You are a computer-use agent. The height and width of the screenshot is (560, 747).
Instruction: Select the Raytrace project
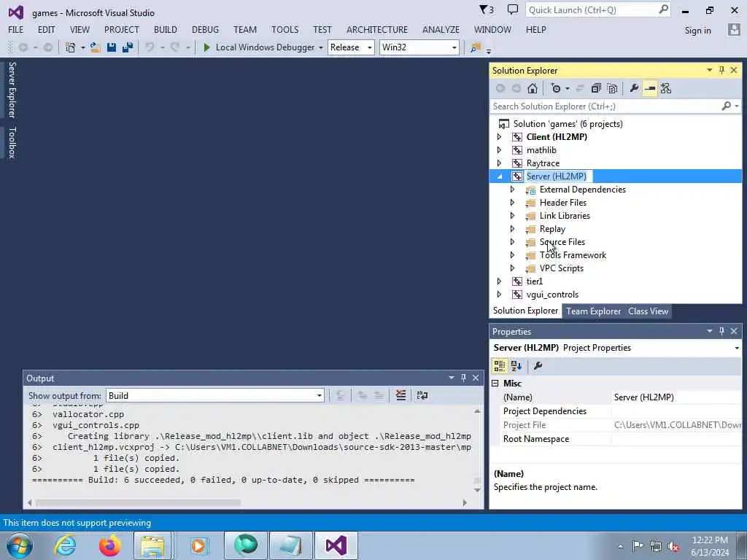pyautogui.click(x=543, y=163)
